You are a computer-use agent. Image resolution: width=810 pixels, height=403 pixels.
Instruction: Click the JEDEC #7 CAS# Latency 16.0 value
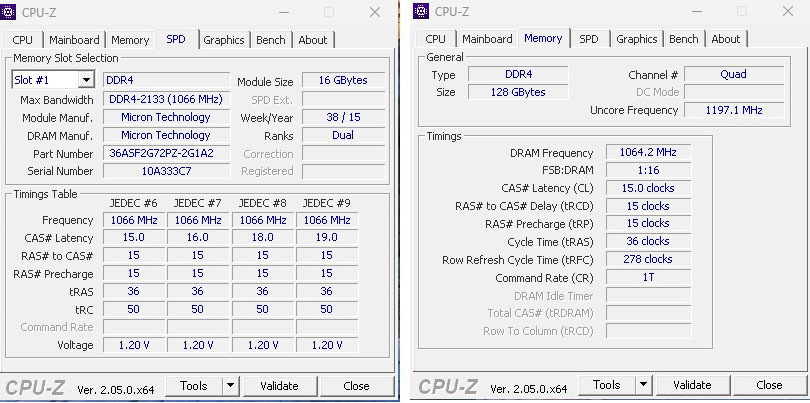[x=198, y=237]
